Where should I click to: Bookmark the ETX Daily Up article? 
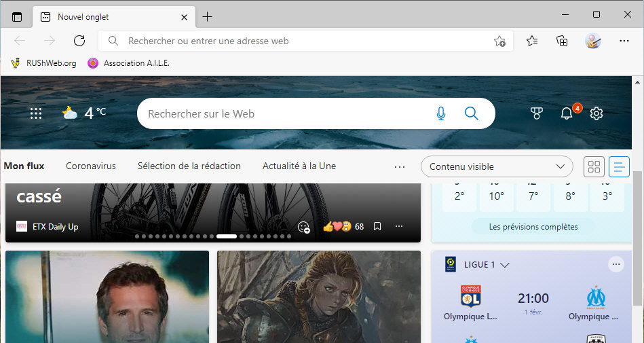point(377,226)
